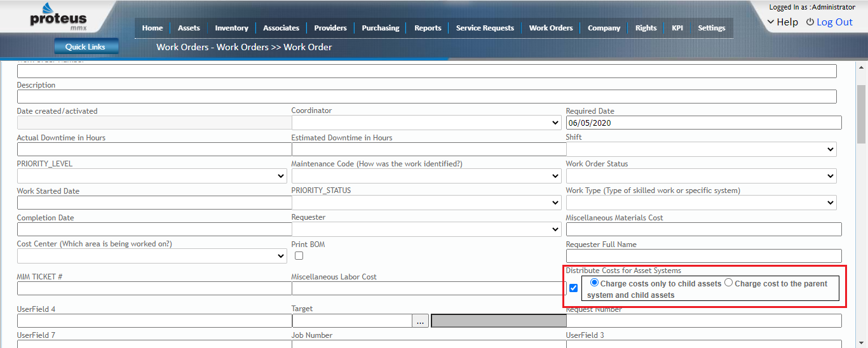Click the Target input field
This screenshot has height=348, width=868.
(x=351, y=321)
